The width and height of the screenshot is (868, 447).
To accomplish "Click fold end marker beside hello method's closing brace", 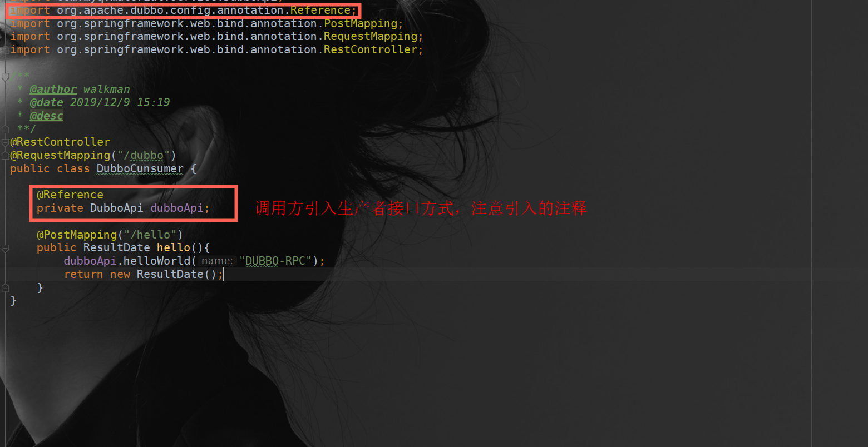I will (5, 287).
